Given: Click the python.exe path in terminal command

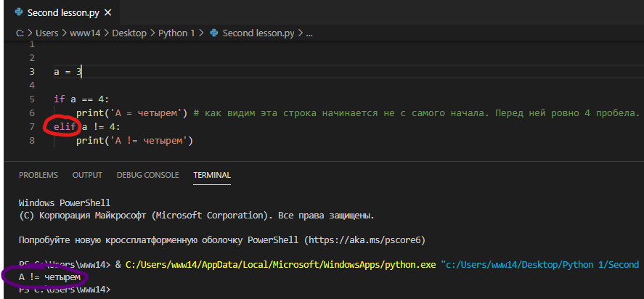Looking at the screenshot, I should click(280, 265).
